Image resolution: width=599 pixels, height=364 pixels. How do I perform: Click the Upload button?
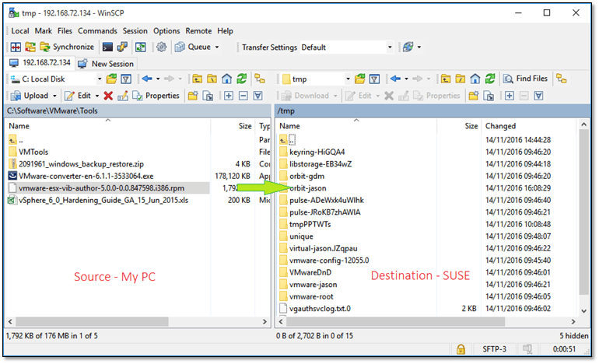30,96
